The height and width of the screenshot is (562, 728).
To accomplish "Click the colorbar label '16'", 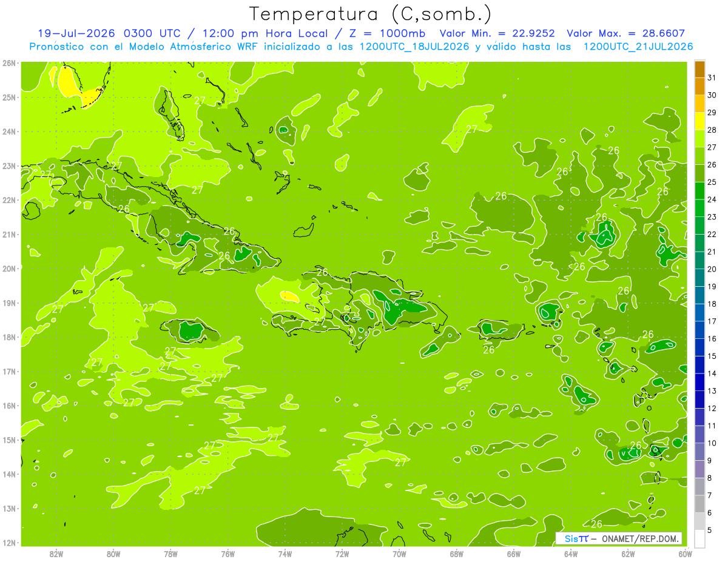I will [712, 339].
